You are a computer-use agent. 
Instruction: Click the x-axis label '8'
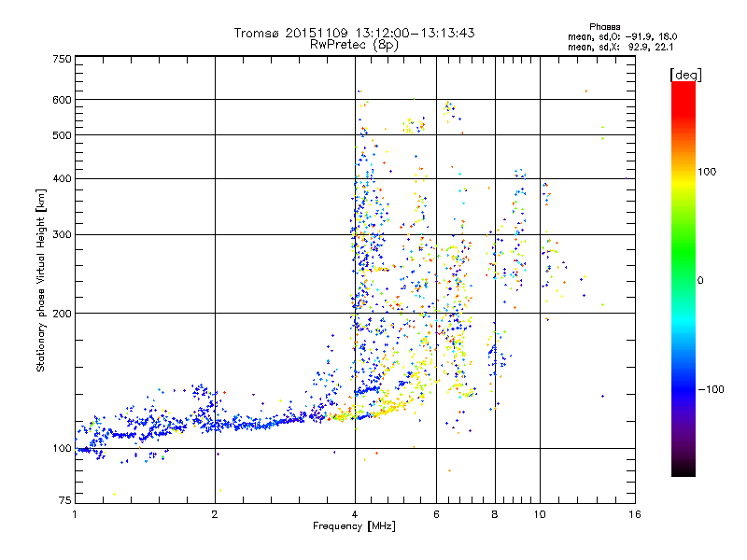pos(495,514)
